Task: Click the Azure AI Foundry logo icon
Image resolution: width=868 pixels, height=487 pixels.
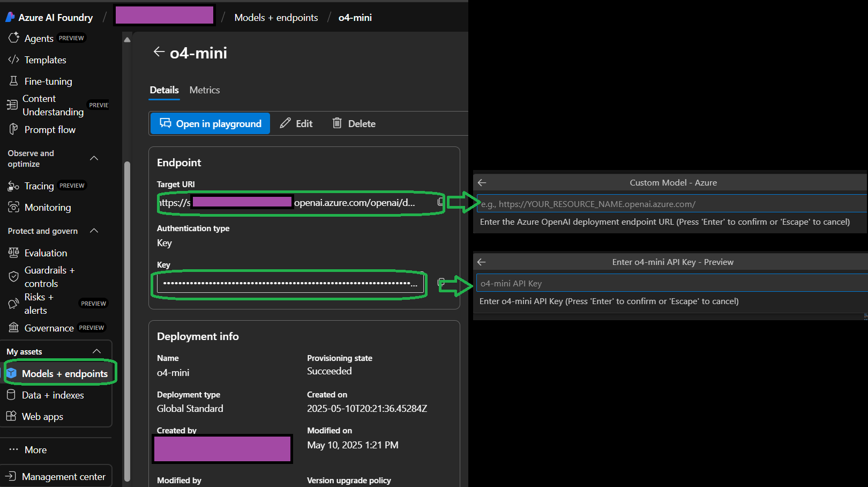Action: click(x=10, y=17)
